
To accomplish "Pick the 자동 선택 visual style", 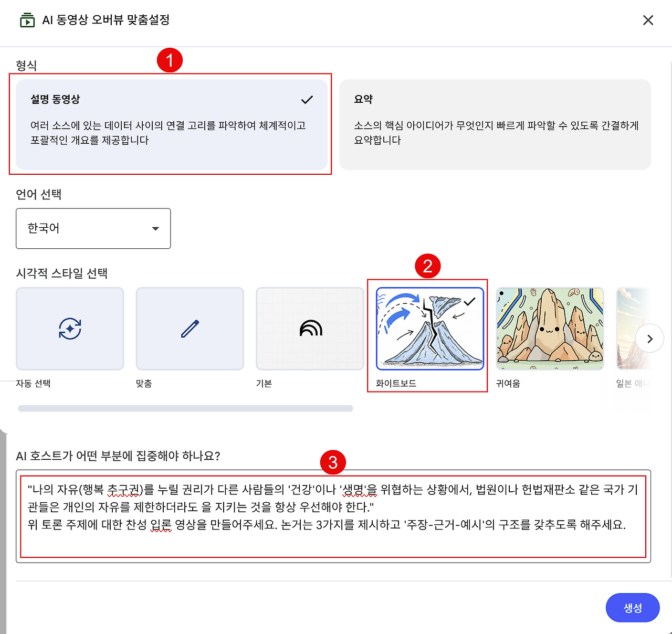I will point(70,329).
